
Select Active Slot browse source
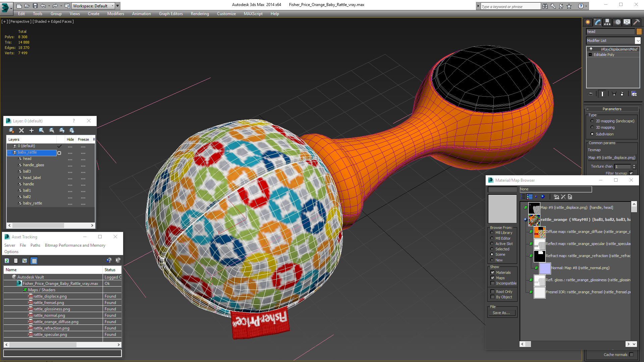click(x=492, y=244)
